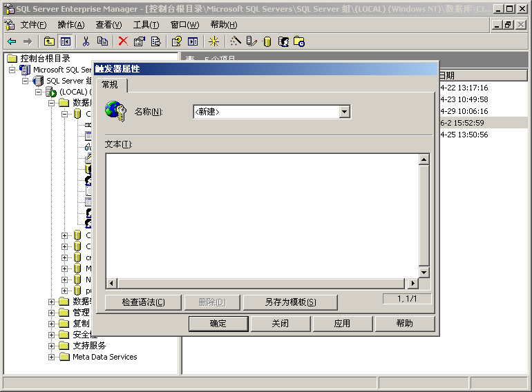
Task: Click inside the 文本 trigger text area
Action: [x=262, y=216]
